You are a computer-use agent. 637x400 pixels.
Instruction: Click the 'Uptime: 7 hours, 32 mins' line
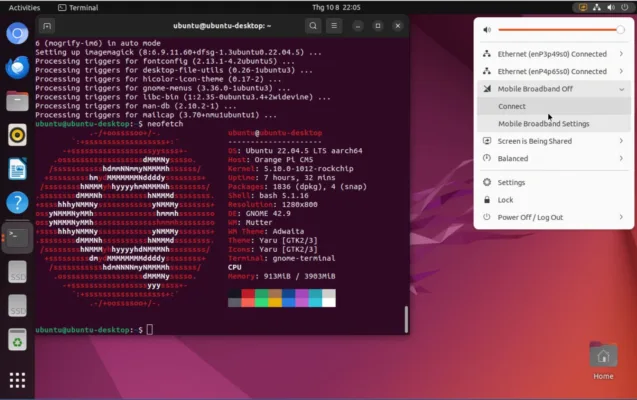(x=282, y=177)
